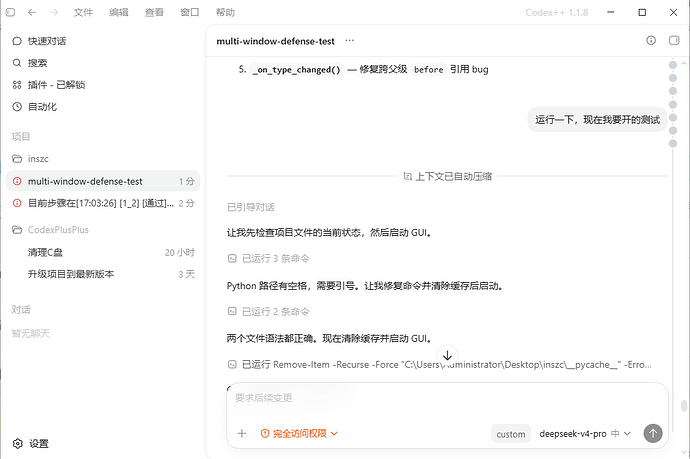The width and height of the screenshot is (690, 459).
Task: Open the 帮助 menu
Action: coord(225,12)
